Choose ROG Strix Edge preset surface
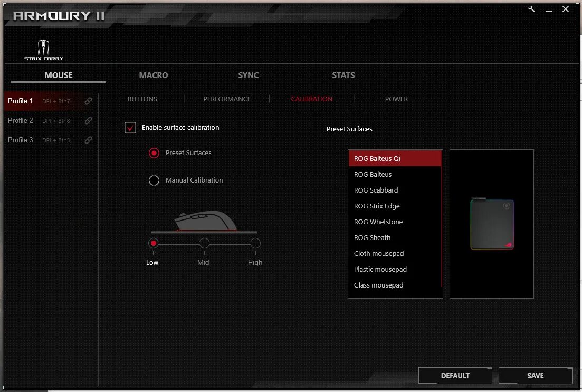The image size is (582, 392). 395,206
